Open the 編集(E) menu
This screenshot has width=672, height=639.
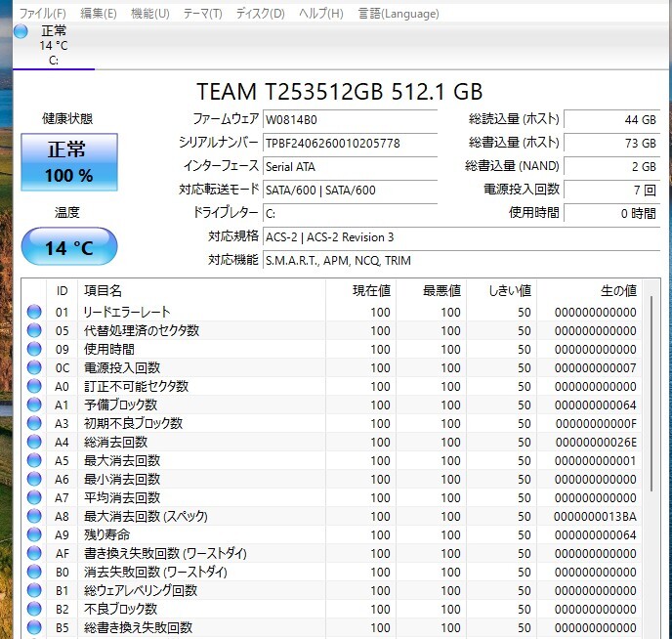click(98, 14)
